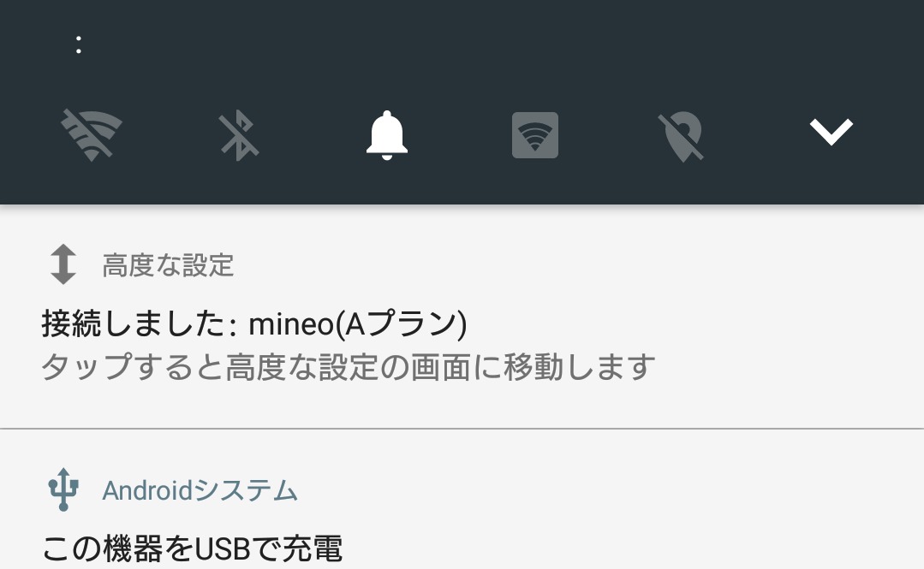The image size is (924, 569).
Task: Tap the USBで充電 charging text
Action: click(x=268, y=548)
